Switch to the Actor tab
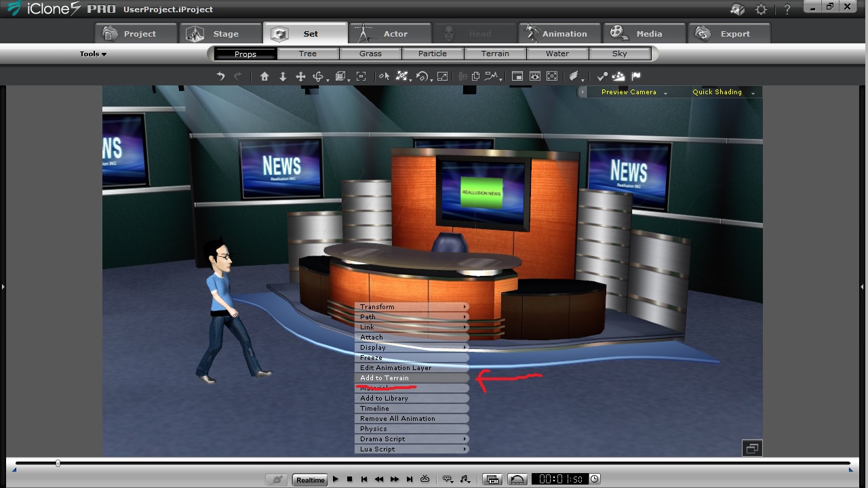 tap(390, 33)
